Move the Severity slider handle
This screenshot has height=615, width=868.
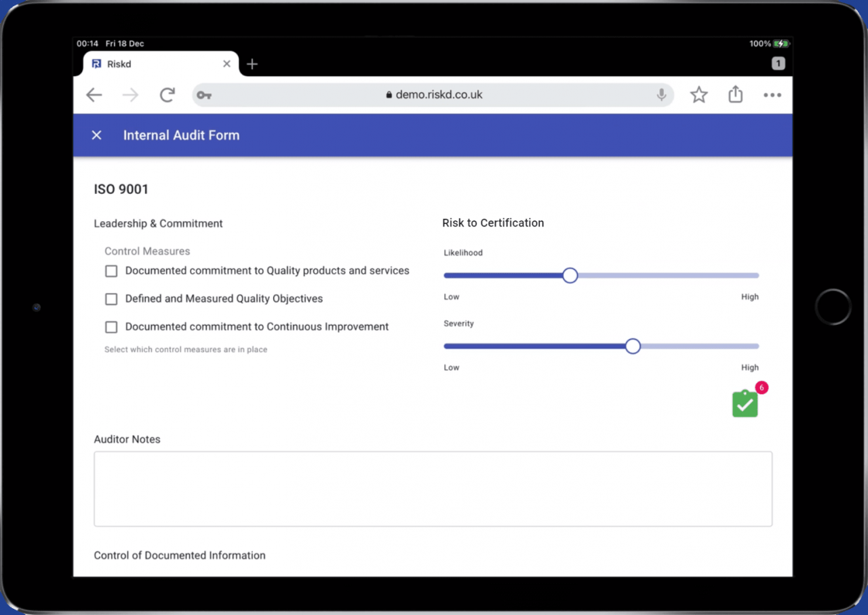(x=632, y=346)
